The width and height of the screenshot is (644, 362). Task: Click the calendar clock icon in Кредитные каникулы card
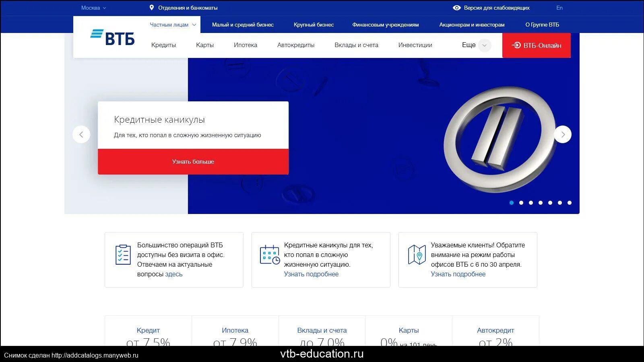click(270, 255)
